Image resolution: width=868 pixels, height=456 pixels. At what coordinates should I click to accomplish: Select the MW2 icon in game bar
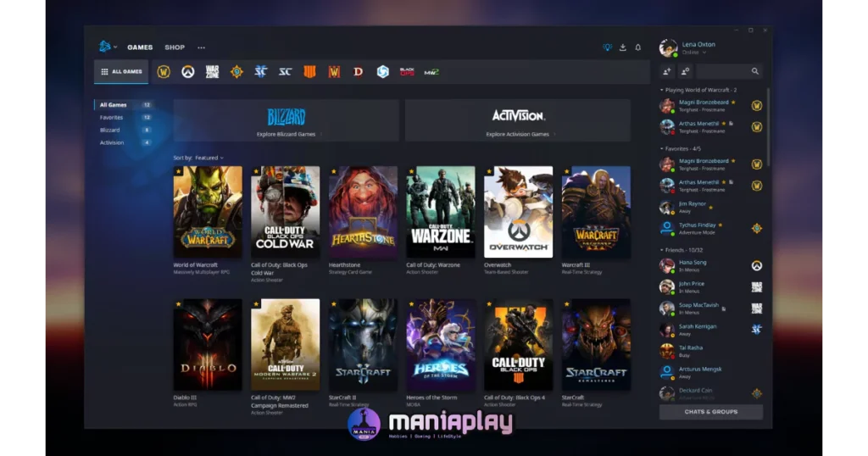431,72
